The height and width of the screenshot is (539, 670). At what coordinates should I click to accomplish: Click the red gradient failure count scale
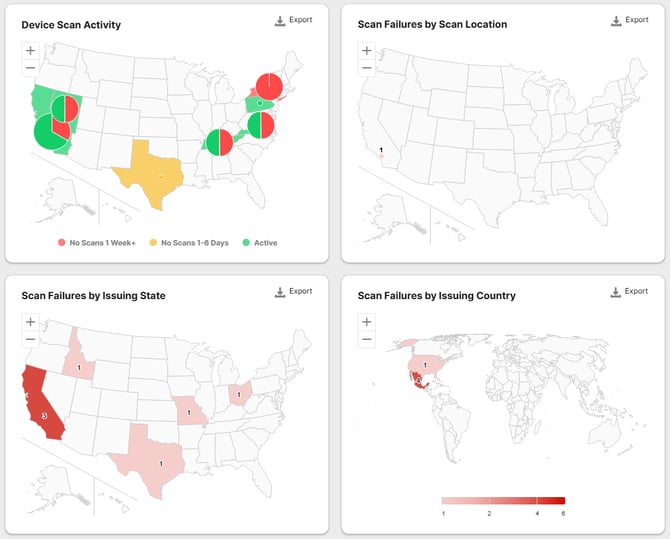pyautogui.click(x=503, y=501)
